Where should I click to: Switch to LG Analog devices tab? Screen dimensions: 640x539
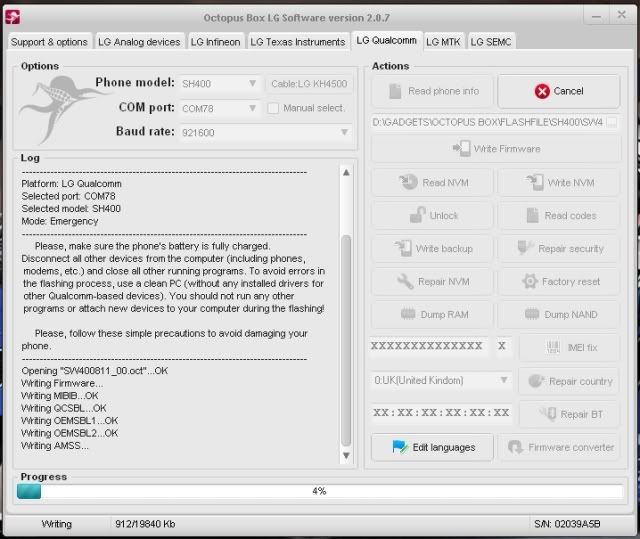139,42
